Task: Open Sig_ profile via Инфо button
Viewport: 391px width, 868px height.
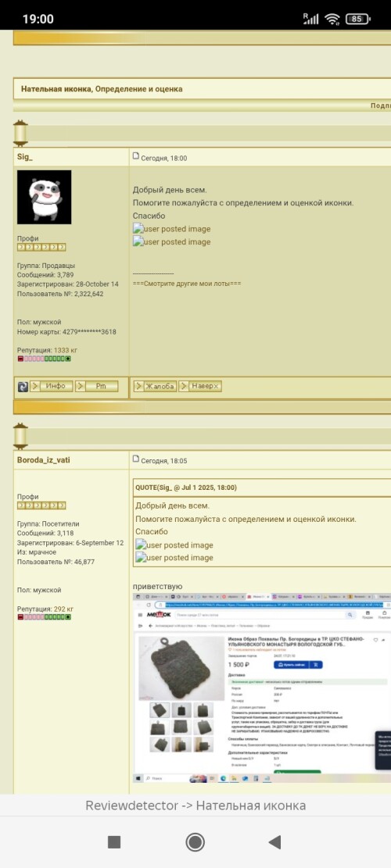Action: coord(51,387)
